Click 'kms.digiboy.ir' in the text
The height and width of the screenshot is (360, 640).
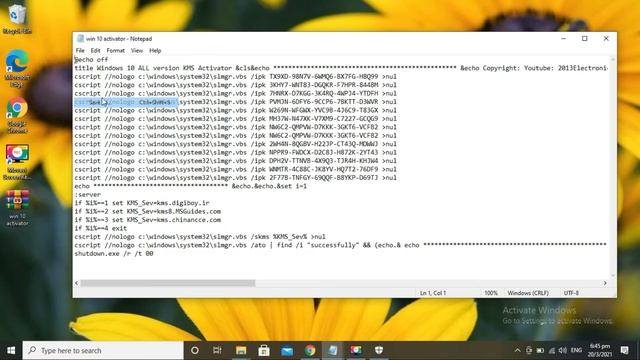pos(183,203)
